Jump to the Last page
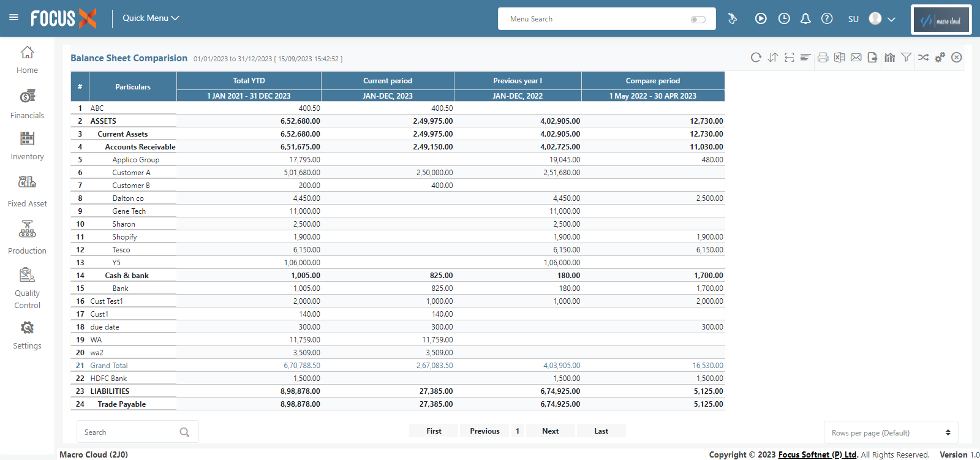This screenshot has width=980, height=460. point(601,431)
